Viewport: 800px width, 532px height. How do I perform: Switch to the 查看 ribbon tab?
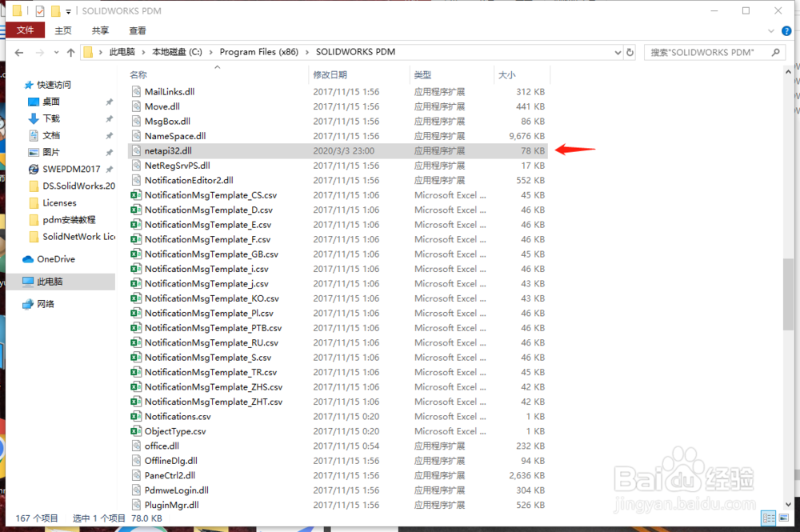138,30
